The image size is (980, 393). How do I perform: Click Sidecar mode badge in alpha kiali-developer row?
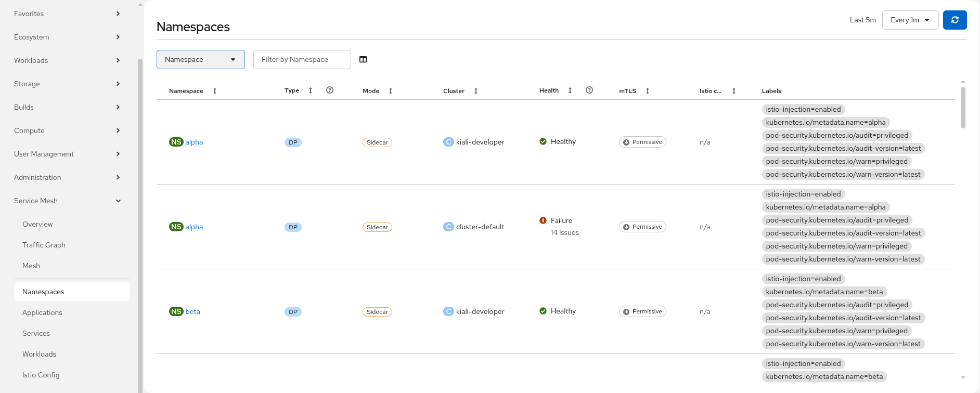coord(377,142)
